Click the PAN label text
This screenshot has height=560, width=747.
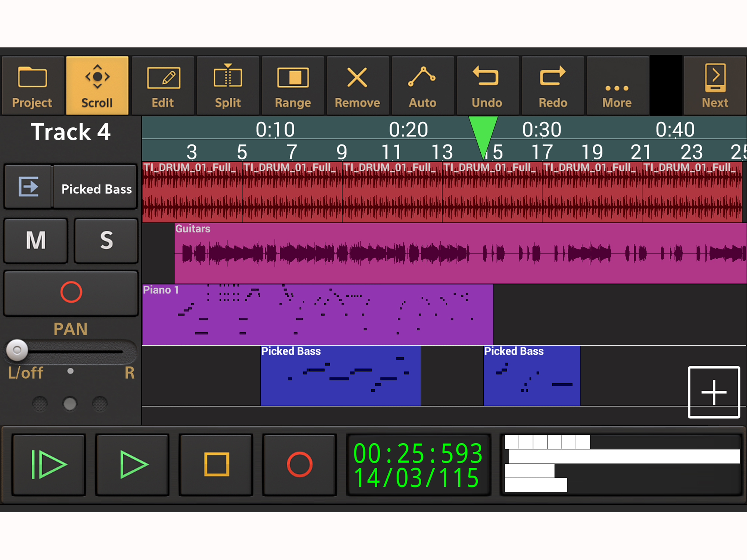71,329
